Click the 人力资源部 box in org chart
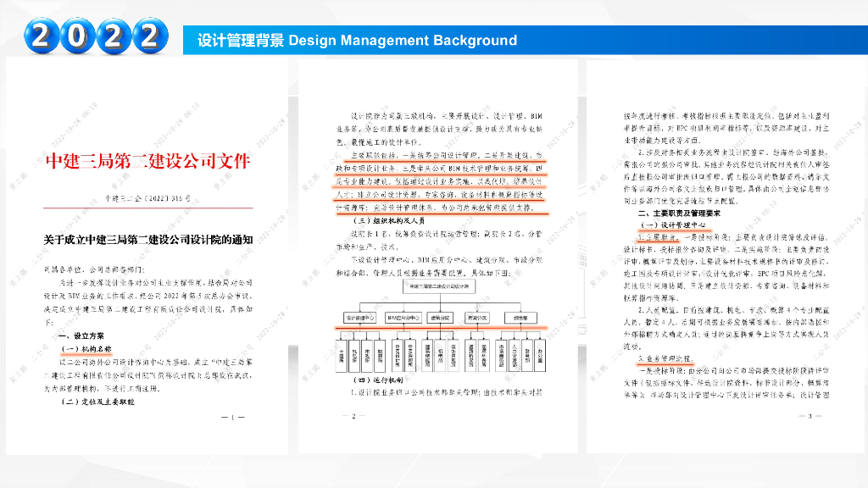The width and height of the screenshot is (868, 488). [x=515, y=355]
